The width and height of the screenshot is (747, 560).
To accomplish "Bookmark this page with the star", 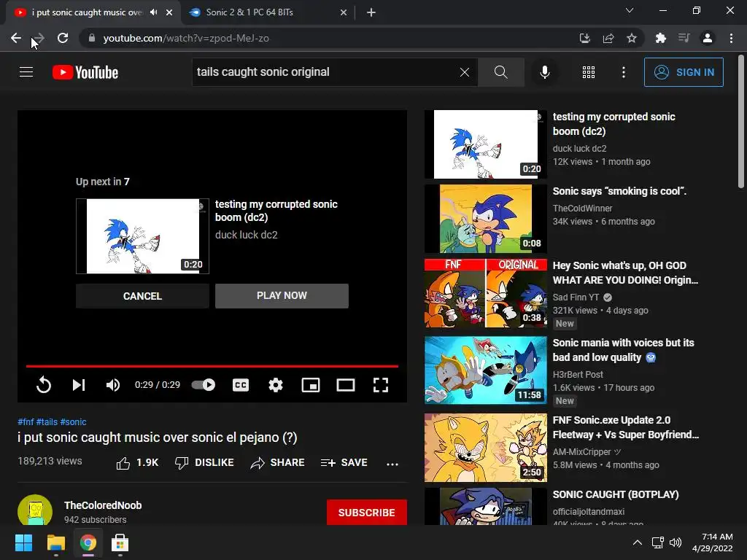I will click(x=632, y=38).
